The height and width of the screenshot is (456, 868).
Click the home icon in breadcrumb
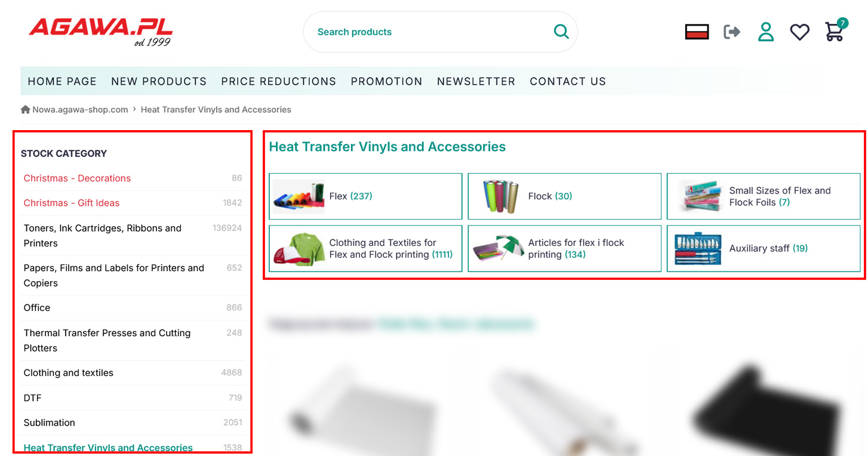[26, 110]
